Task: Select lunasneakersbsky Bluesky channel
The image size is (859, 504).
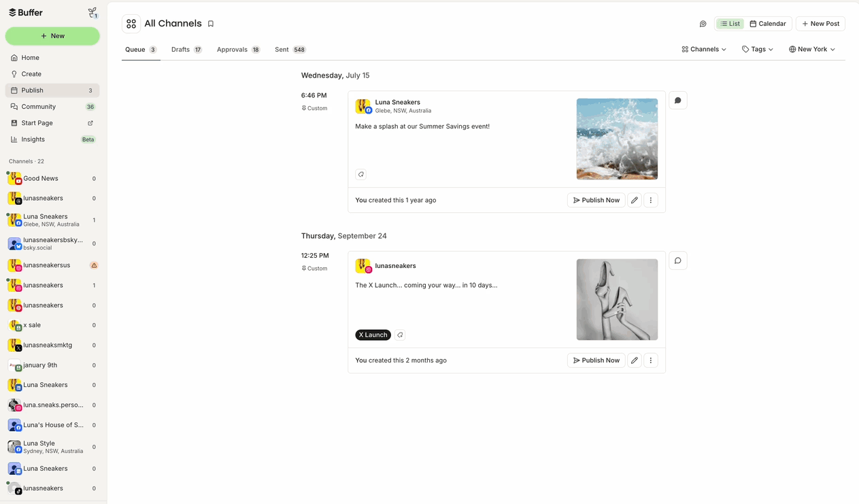Action: click(52, 243)
